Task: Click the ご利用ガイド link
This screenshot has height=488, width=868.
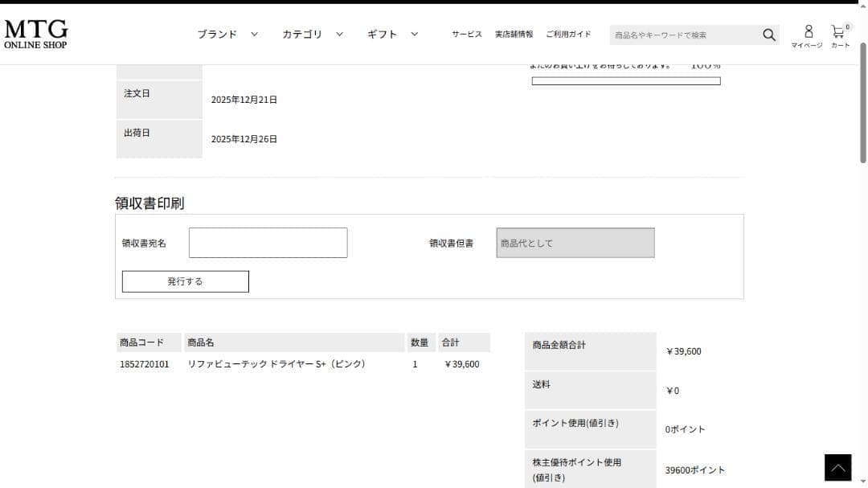Action: [568, 34]
